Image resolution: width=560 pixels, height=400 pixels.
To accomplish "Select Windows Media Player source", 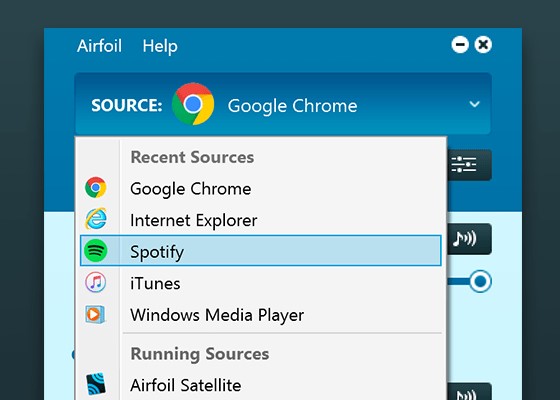I will pyautogui.click(x=261, y=314).
